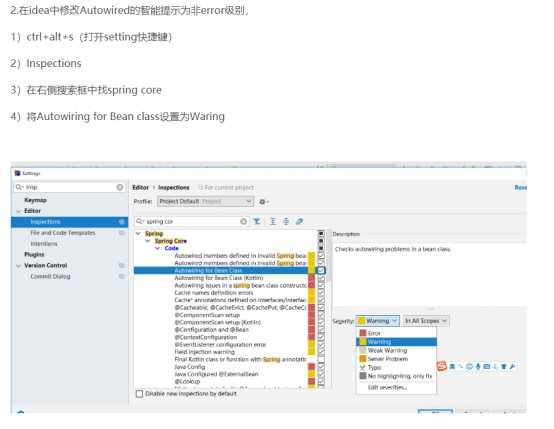
Task: Open the profile gear options
Action: coord(263,202)
